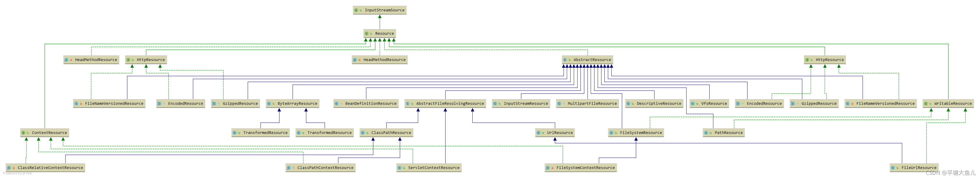The height and width of the screenshot is (178, 980).
Task: Select the ClassPathContextResource node
Action: (x=321, y=168)
